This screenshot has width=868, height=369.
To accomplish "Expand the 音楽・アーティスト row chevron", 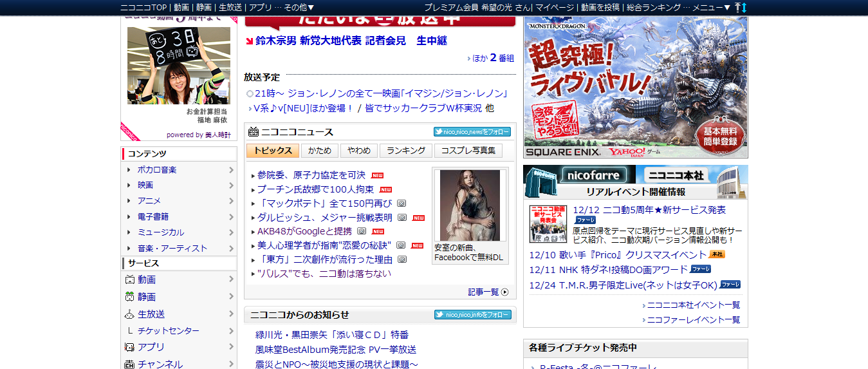I will 231,248.
